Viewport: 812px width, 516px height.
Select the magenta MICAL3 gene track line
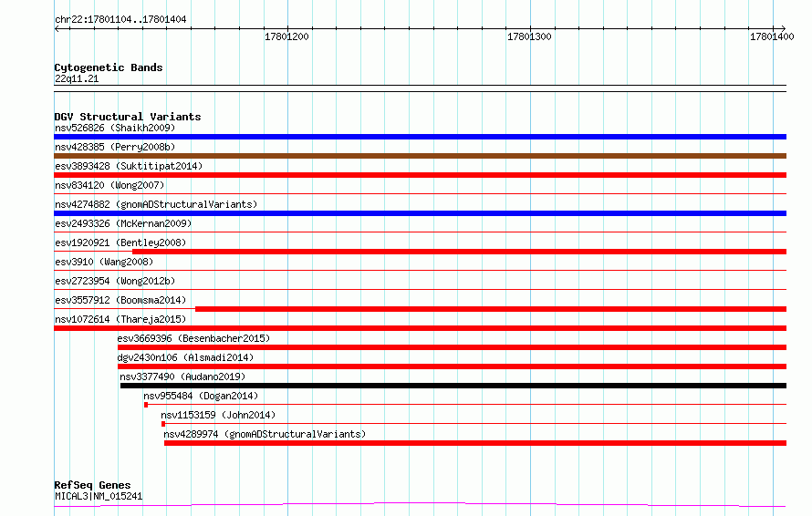[x=420, y=505]
